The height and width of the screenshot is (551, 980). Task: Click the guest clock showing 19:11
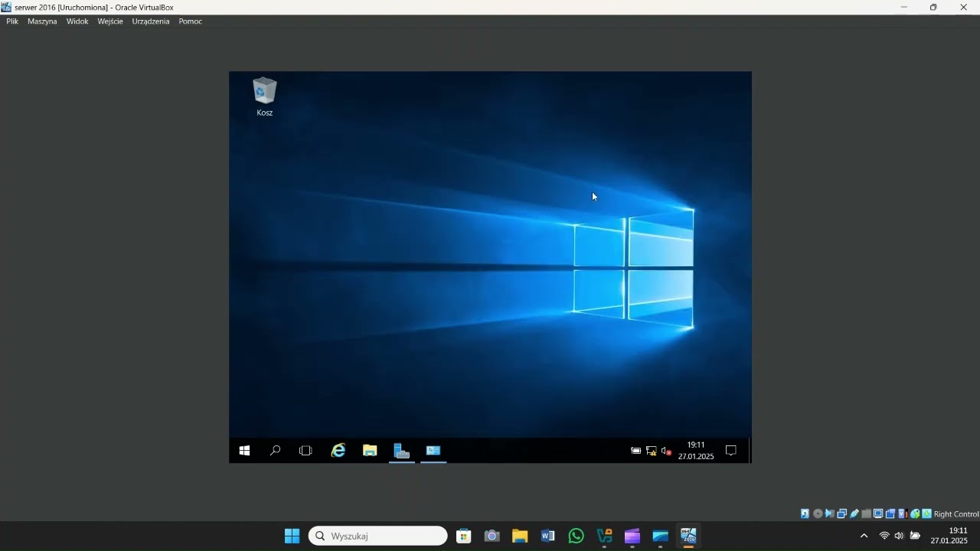pos(696,451)
